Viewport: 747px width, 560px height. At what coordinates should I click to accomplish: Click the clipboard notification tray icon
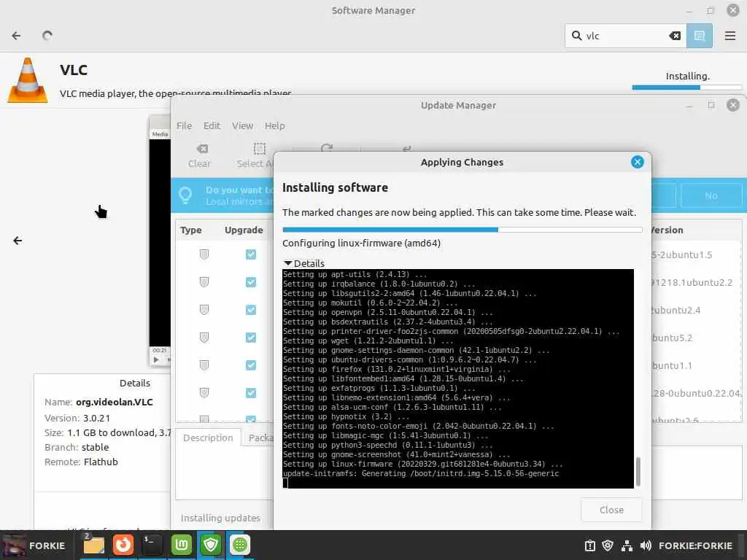(589, 545)
